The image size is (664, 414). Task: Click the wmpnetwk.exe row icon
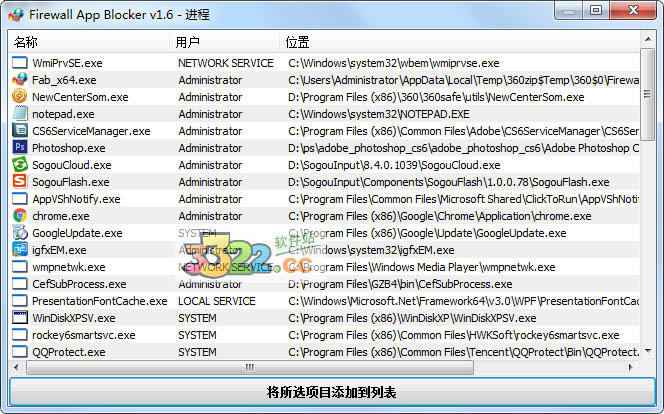coord(19,267)
